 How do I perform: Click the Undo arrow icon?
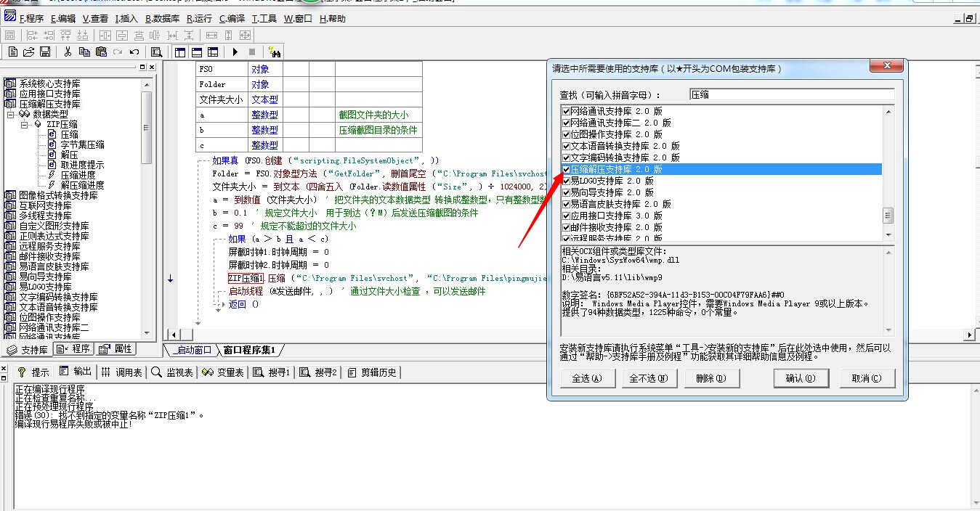134,52
